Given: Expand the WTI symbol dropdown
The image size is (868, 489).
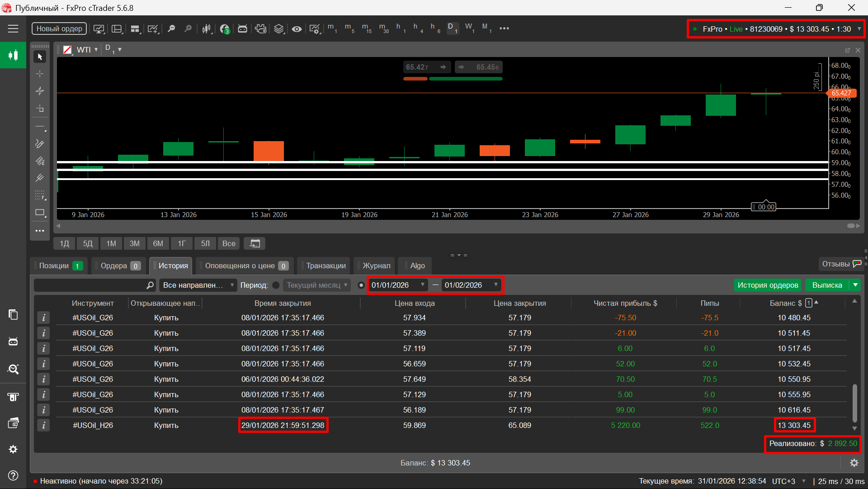Looking at the screenshot, I should pyautogui.click(x=96, y=50).
